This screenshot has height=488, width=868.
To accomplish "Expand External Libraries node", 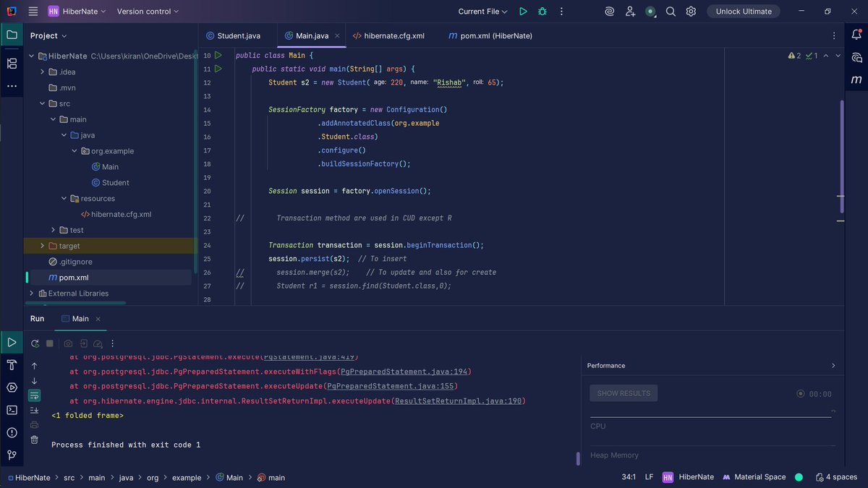I will point(32,294).
